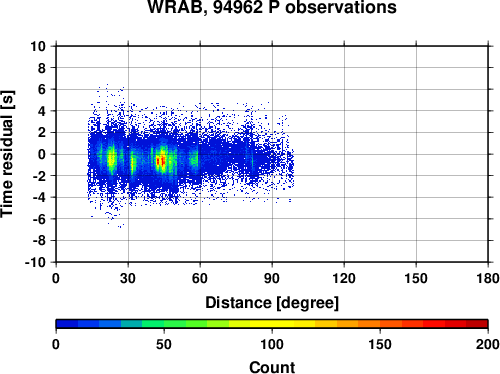Click the Distance [degree] axis label
The height and width of the screenshot is (374, 500).
point(272,303)
